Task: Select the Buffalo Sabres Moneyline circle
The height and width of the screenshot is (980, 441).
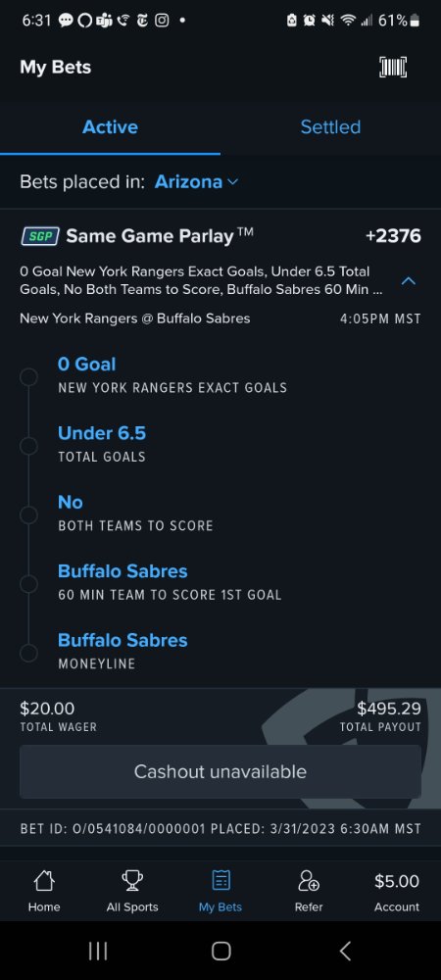Action: pos(28,653)
